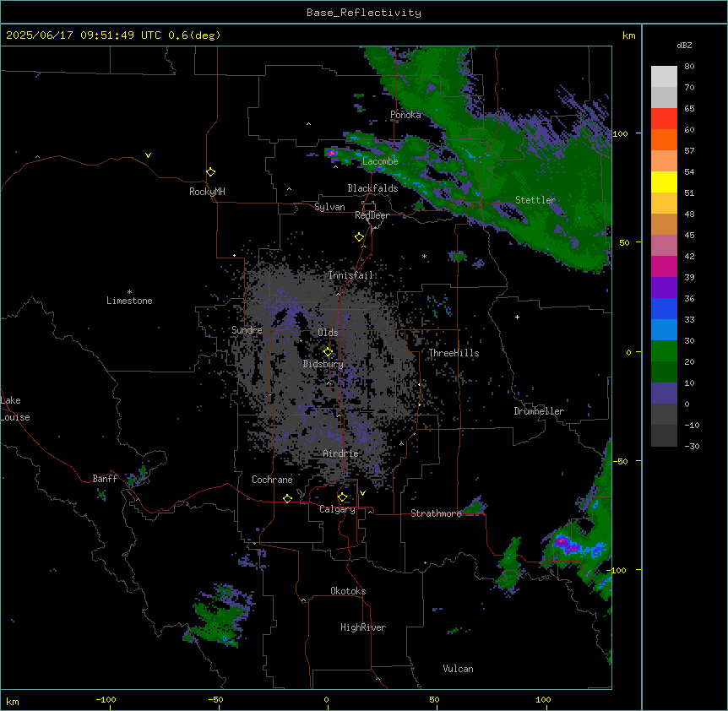Select the Calgary city label
This screenshot has width=728, height=711.
point(337,509)
